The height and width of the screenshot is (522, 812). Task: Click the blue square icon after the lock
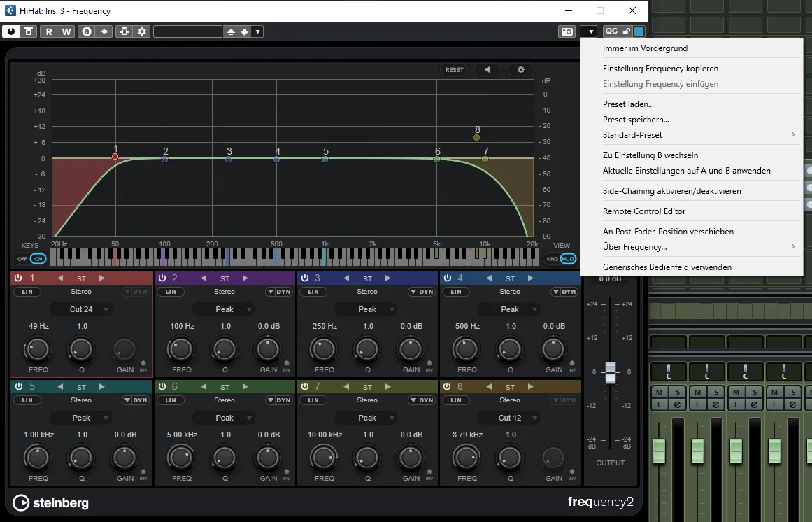click(639, 31)
